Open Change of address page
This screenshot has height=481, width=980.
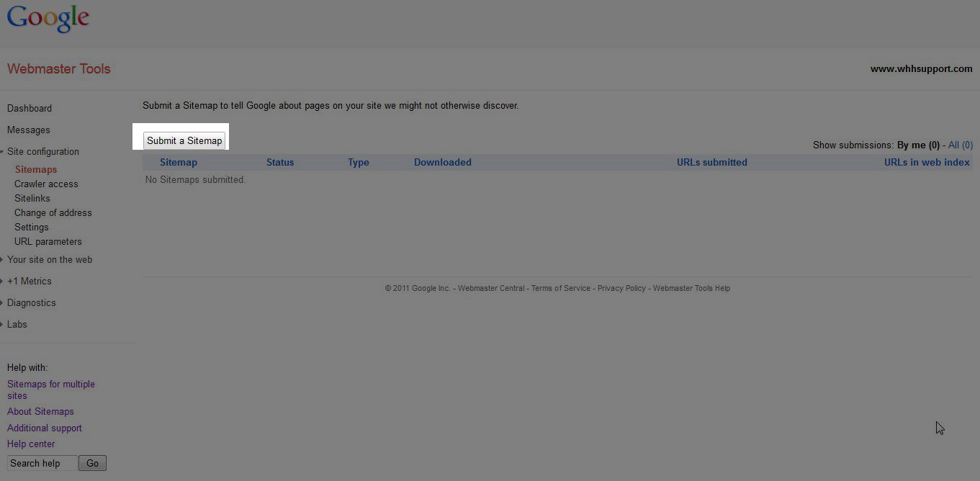(x=53, y=213)
